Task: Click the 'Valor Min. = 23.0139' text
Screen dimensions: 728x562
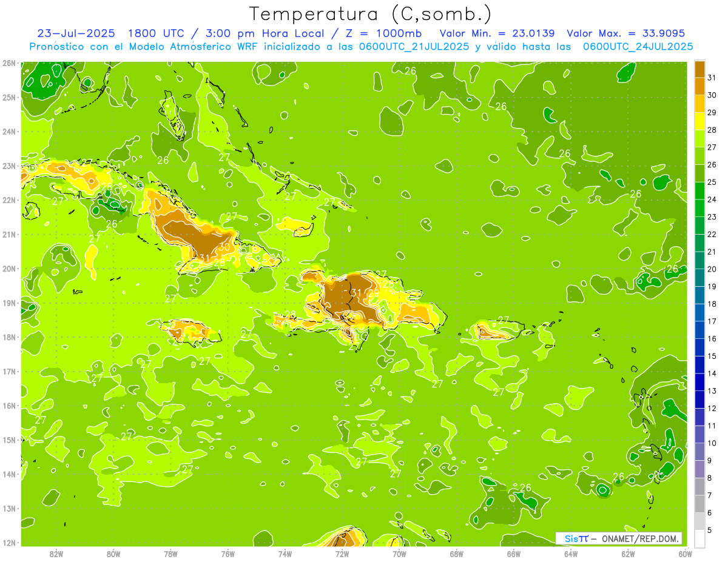Action: point(496,33)
